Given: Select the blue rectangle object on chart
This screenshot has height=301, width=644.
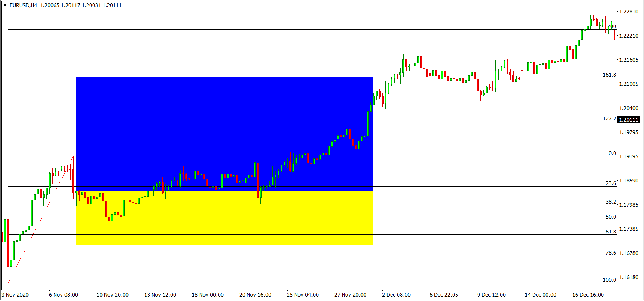Looking at the screenshot, I should [x=224, y=134].
